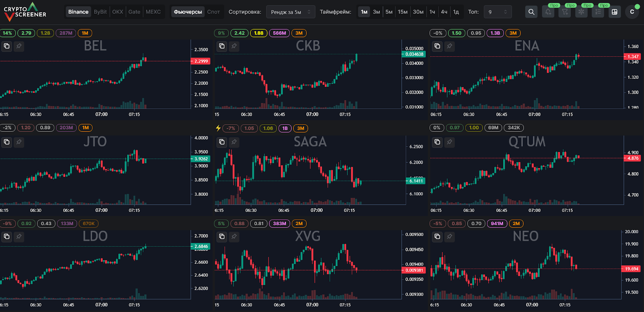
Task: Open the add filter funnel icon
Action: 565,12
